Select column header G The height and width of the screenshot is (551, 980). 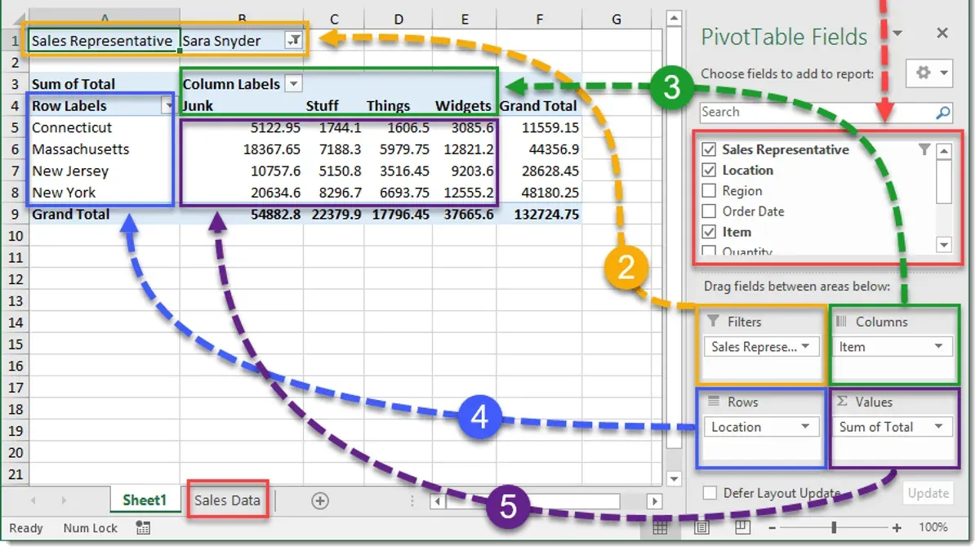tap(616, 19)
